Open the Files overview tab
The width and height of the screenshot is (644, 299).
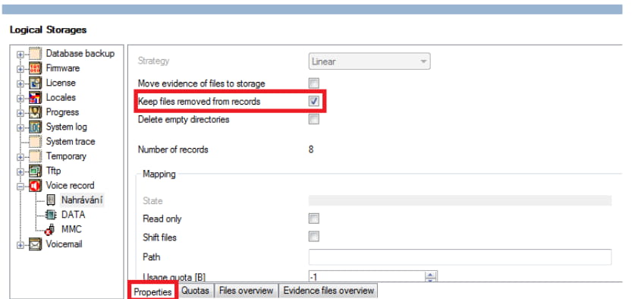point(246,291)
